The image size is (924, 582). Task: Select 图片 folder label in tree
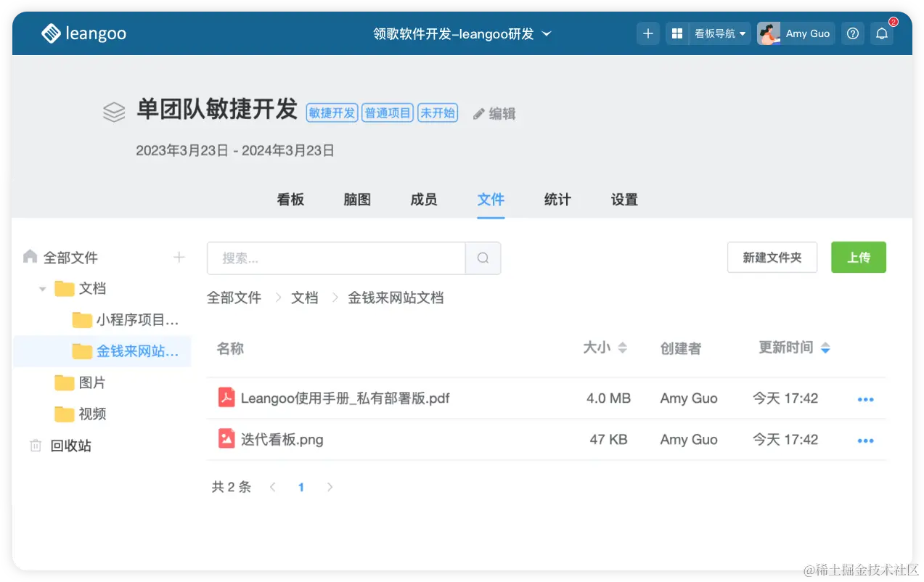tap(93, 382)
